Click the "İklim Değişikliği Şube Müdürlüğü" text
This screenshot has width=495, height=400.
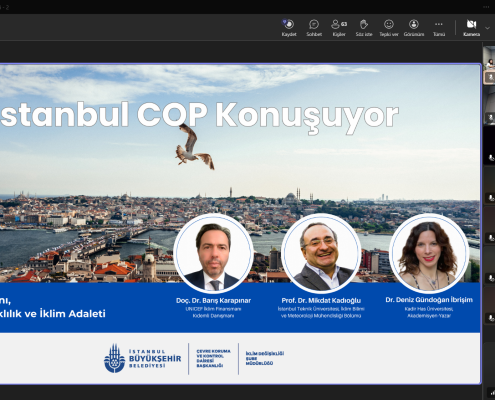(265, 358)
